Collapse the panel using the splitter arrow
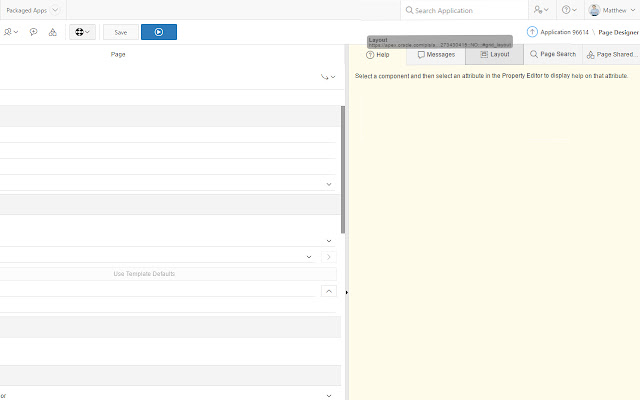This screenshot has height=400, width=640. coord(347,292)
